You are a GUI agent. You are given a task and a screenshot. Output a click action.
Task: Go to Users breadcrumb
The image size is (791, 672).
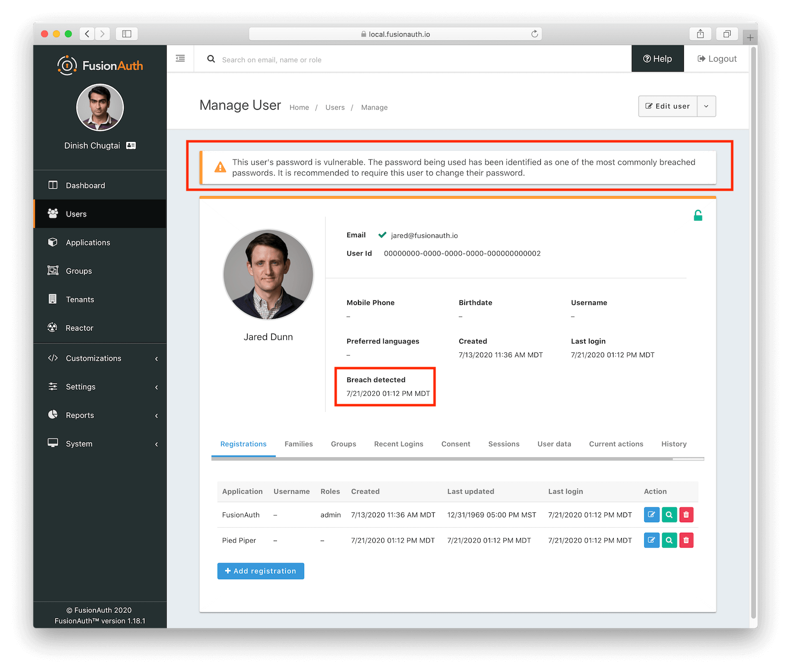point(335,107)
